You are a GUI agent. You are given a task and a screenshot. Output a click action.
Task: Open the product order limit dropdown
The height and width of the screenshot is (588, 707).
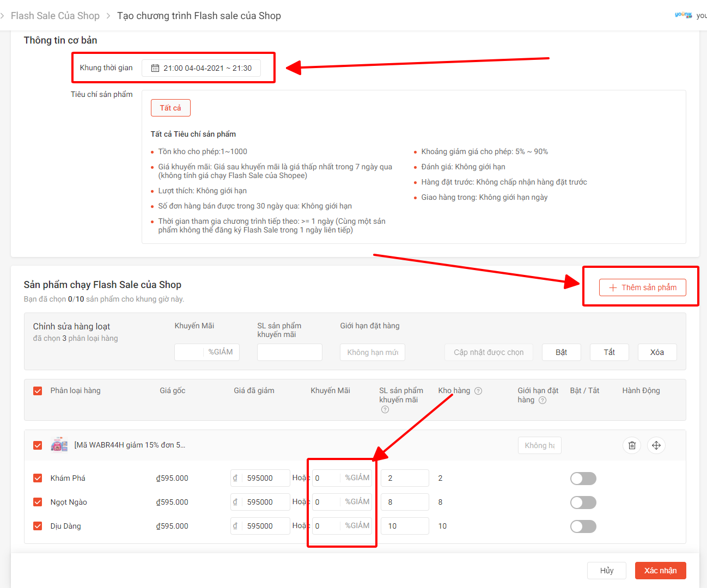[539, 445]
